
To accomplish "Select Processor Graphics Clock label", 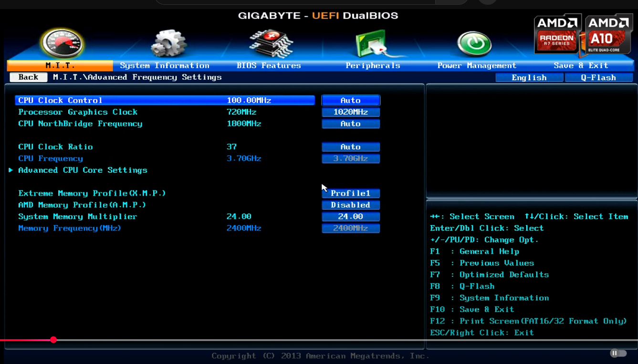I will pos(78,112).
